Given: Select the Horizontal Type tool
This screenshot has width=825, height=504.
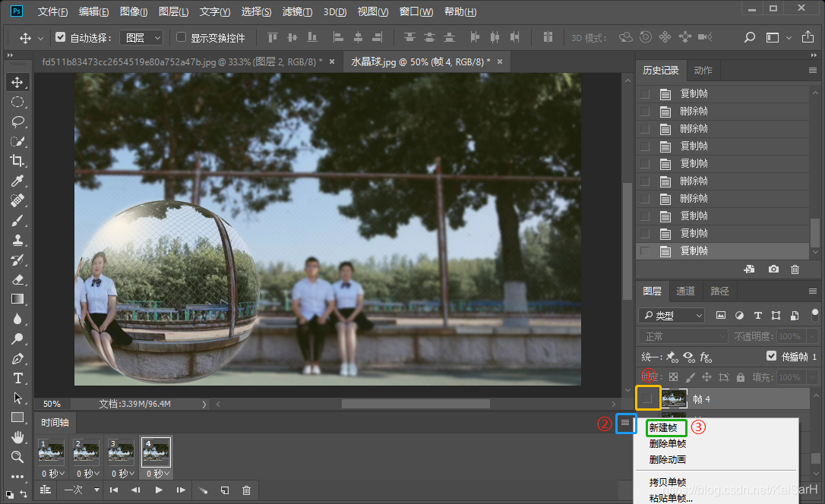Looking at the screenshot, I should click(x=17, y=378).
